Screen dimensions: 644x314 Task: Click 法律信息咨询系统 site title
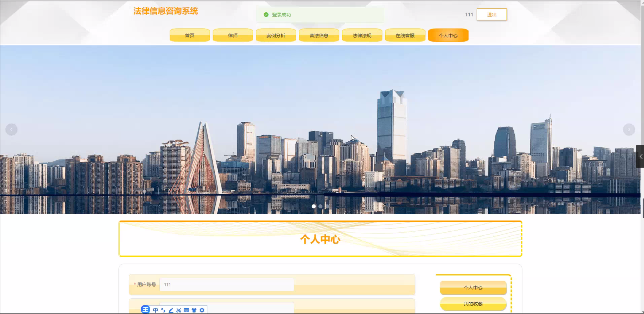[x=166, y=11]
